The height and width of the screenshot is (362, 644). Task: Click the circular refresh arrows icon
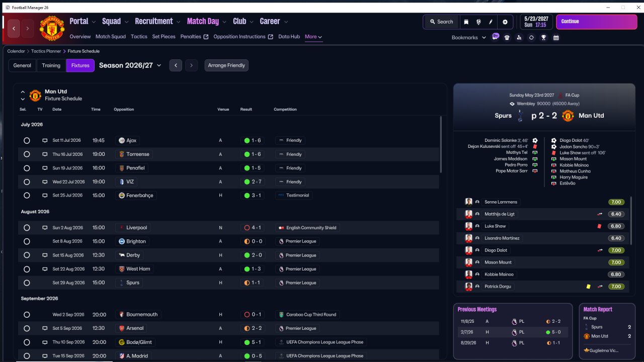tap(531, 37)
